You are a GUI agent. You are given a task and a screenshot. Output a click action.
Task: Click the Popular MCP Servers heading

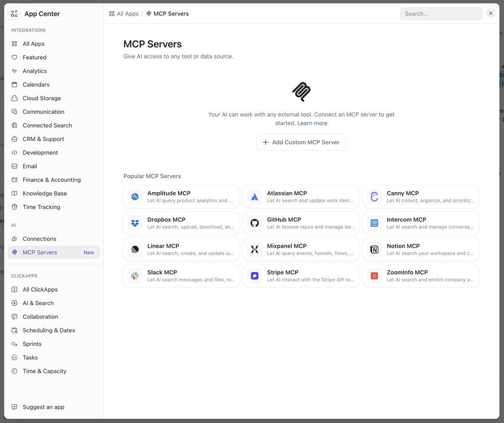tap(152, 176)
